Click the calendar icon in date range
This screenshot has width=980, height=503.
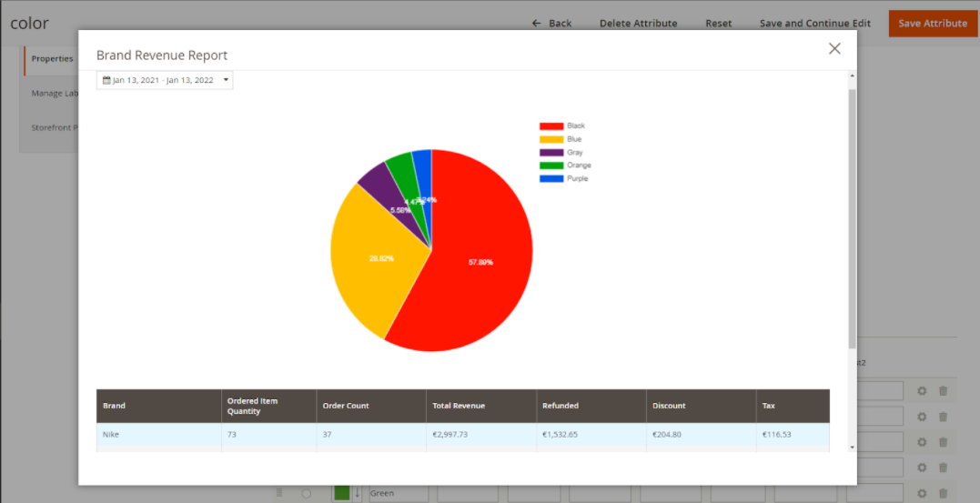coord(106,80)
